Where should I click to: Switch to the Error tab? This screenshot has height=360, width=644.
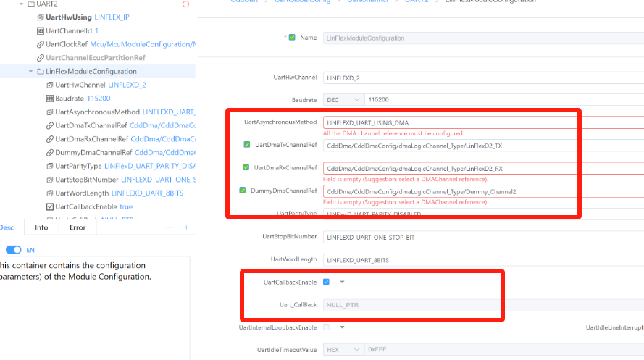[78, 227]
